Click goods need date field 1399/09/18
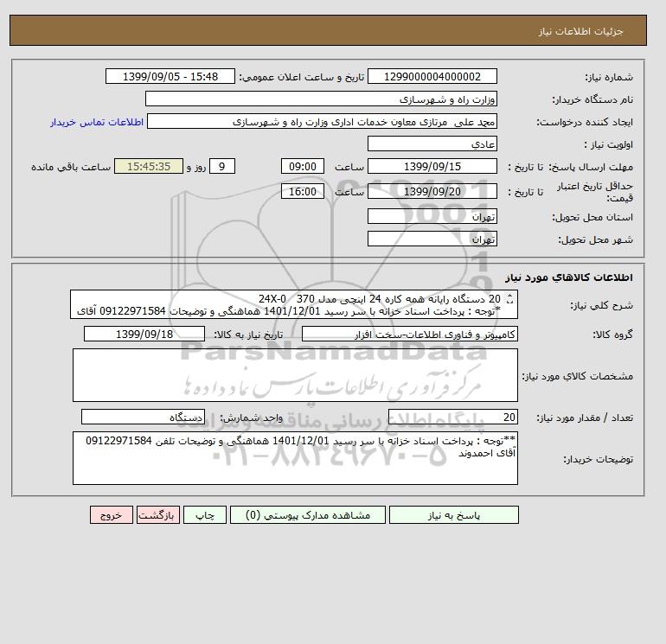Image resolution: width=666 pixels, height=644 pixels. (144, 334)
